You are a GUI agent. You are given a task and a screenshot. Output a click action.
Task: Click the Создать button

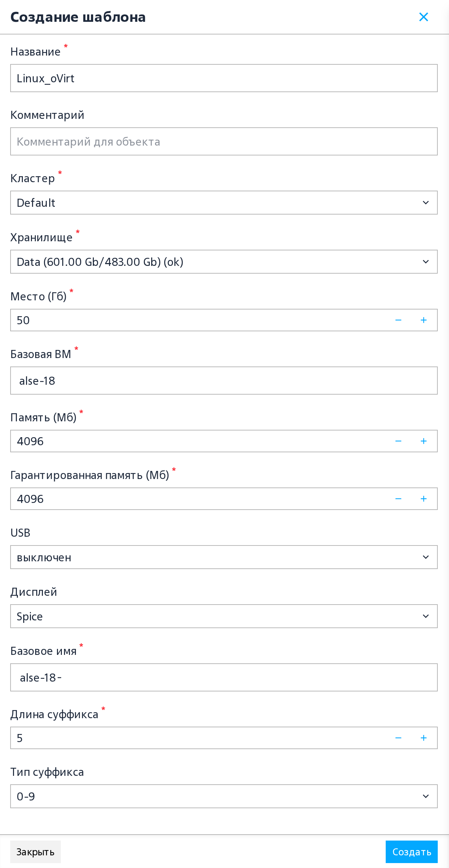(412, 852)
